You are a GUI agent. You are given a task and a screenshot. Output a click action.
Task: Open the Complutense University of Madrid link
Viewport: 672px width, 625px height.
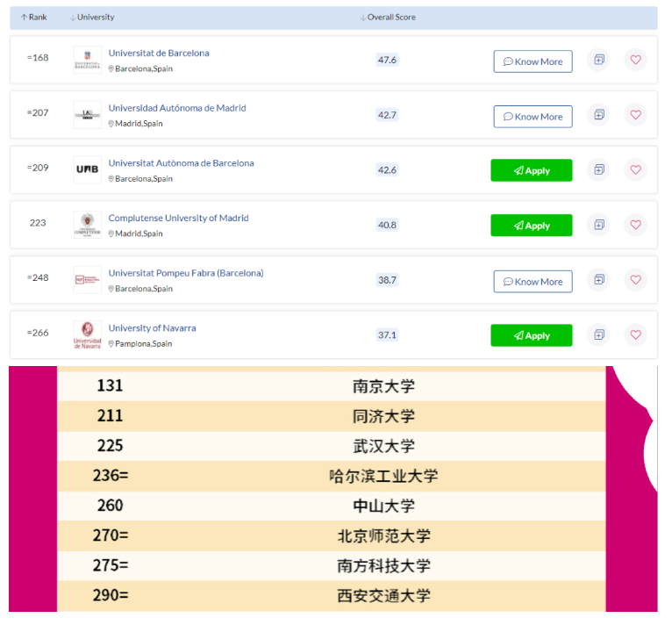coord(178,218)
